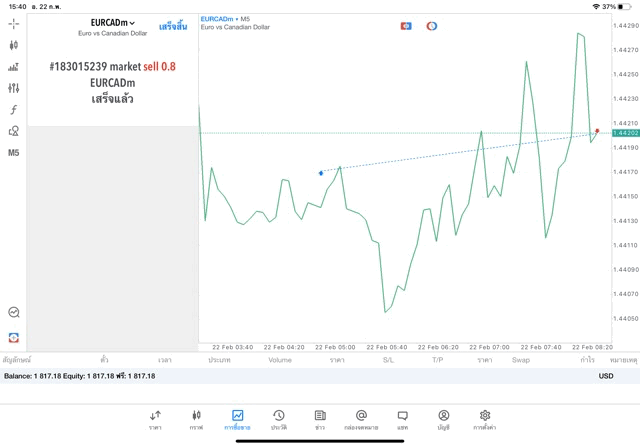Tap the red-blue circular icon above chart
Image resolution: width=640 pixels, height=447 pixels.
pyautogui.click(x=431, y=26)
